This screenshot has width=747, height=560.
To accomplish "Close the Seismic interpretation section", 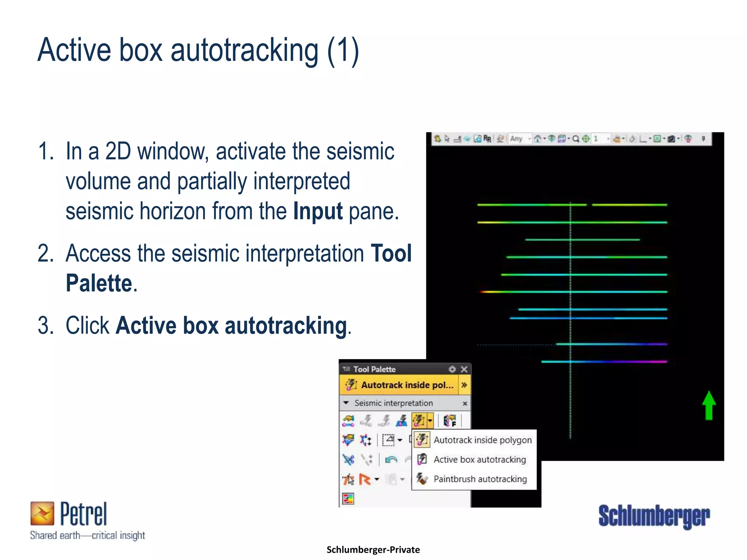I will pos(465,404).
